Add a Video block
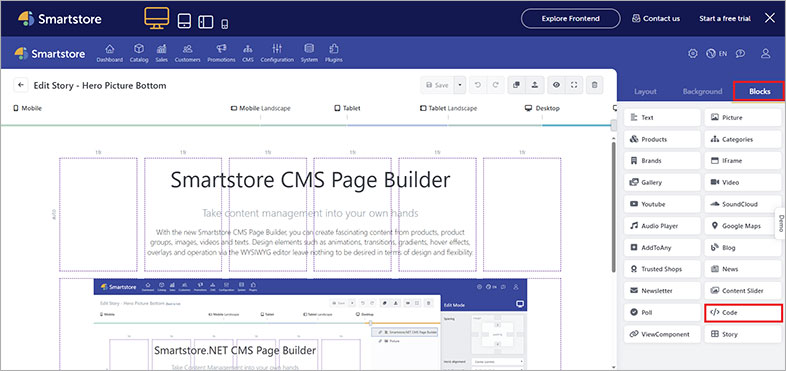 743,182
